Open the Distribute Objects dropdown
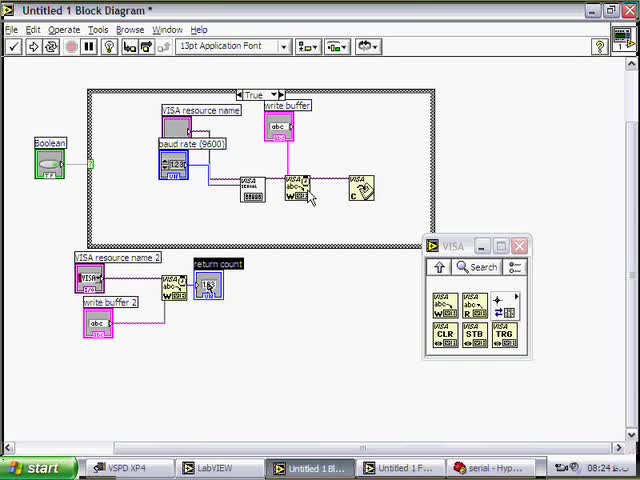The height and width of the screenshot is (480, 640). [x=337, y=47]
